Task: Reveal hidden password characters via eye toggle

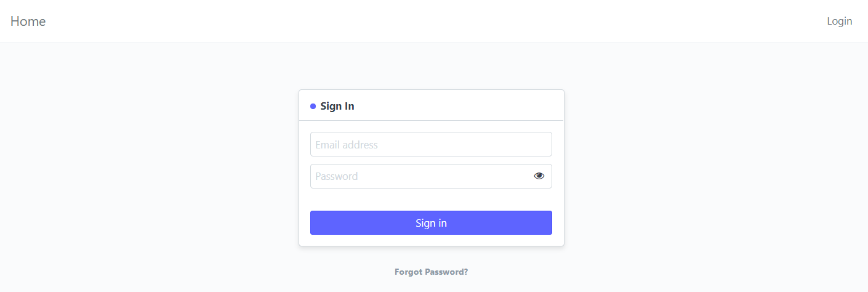Action: pyautogui.click(x=539, y=176)
